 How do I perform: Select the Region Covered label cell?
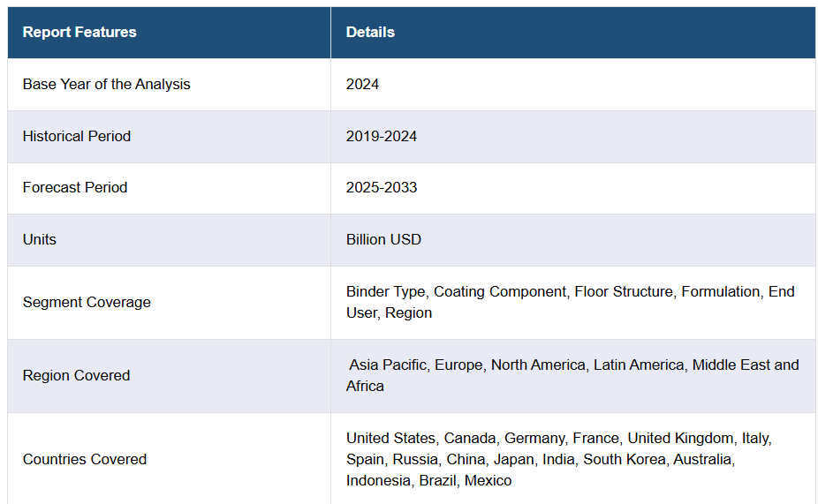pos(76,376)
